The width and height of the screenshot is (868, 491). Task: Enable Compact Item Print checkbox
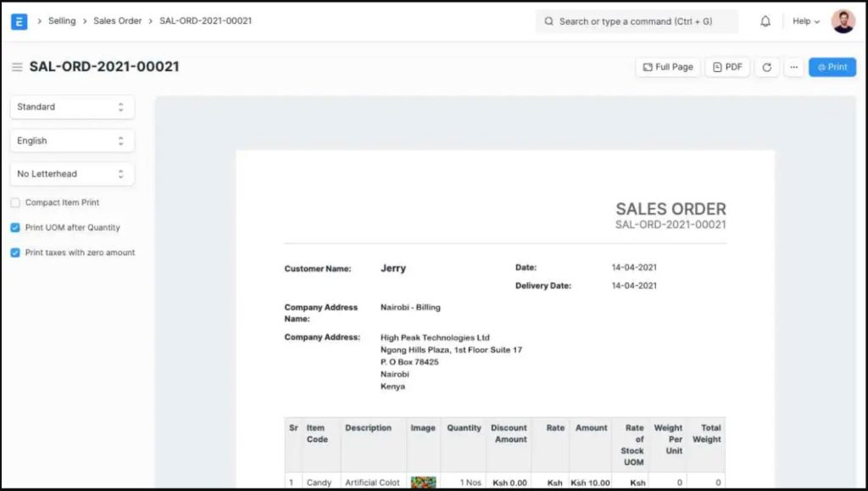[15, 203]
